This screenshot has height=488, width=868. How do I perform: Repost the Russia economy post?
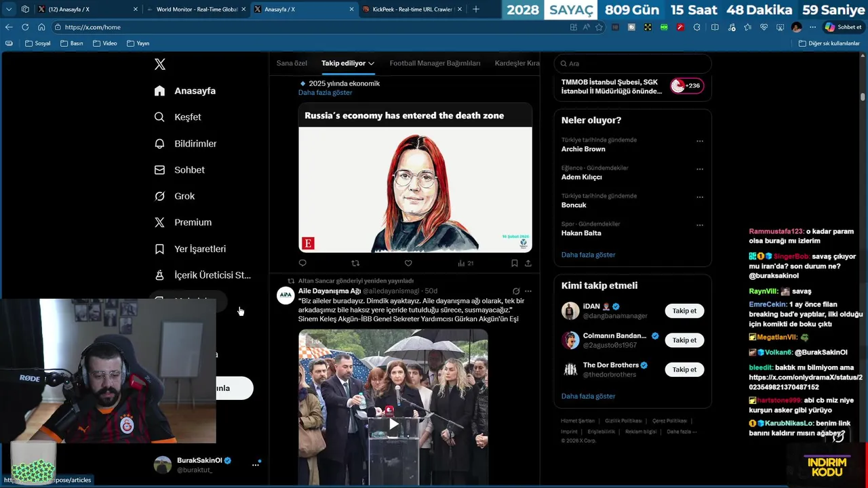click(355, 263)
